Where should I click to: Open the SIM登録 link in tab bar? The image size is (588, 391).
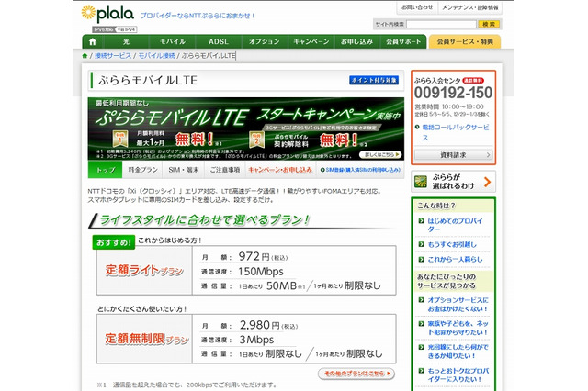(360, 170)
